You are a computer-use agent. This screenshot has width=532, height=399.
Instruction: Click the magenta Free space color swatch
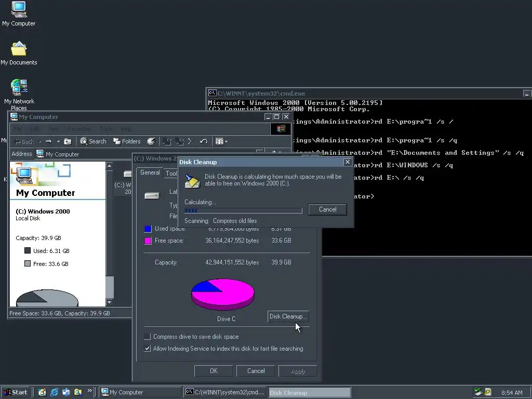(148, 241)
